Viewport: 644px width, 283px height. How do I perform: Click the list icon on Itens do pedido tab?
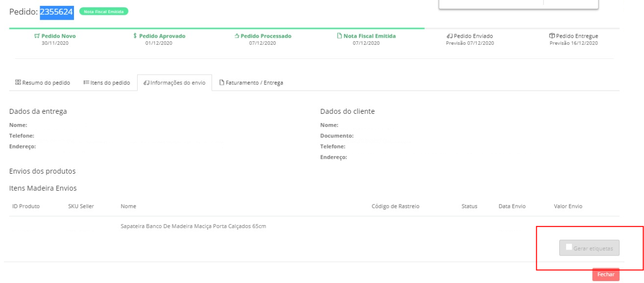(x=86, y=82)
